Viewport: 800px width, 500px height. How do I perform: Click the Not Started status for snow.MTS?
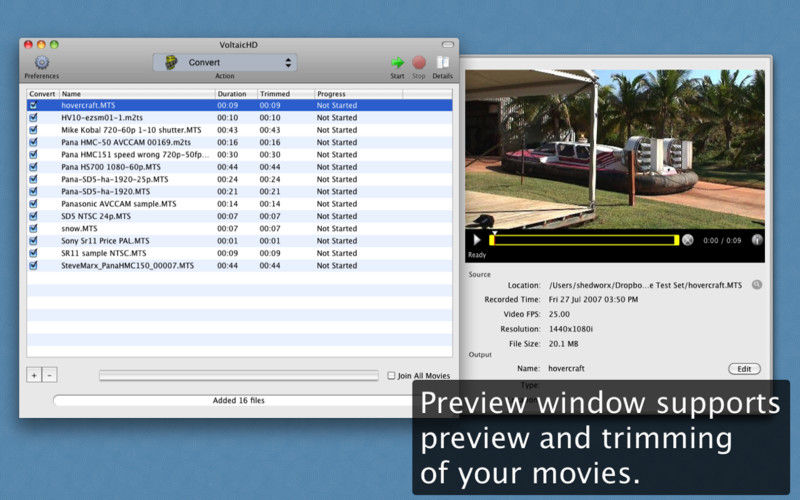click(337, 229)
